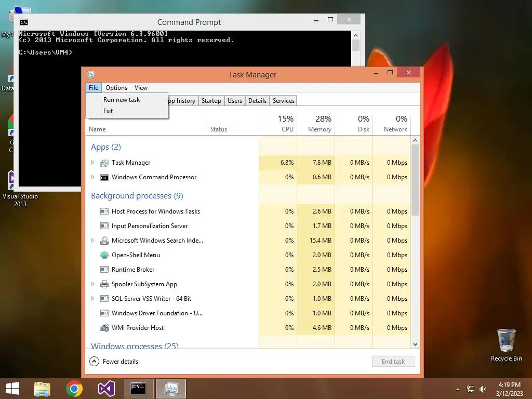Sort processes by Network column
Viewport: 532px width, 399px height.
click(x=392, y=125)
